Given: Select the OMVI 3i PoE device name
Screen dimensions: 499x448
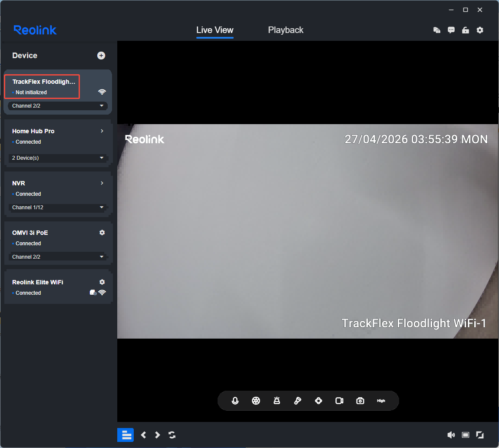Looking at the screenshot, I should pos(30,233).
